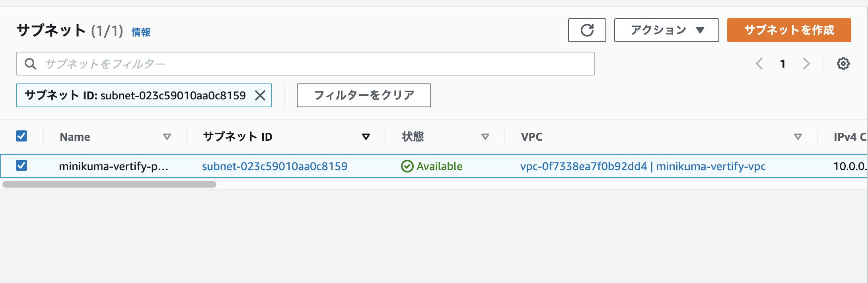Sort by the 状態 column
The width and height of the screenshot is (868, 283).
(x=486, y=136)
